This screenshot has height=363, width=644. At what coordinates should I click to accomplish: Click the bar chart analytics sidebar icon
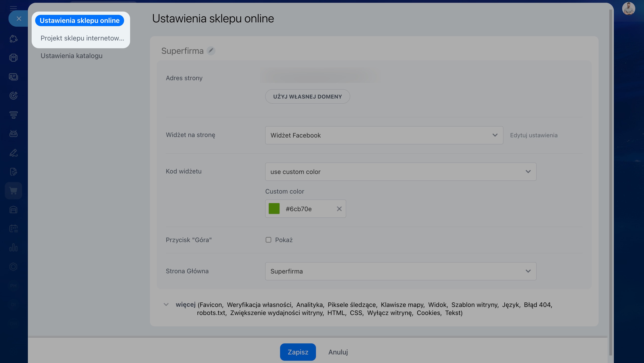point(13,248)
